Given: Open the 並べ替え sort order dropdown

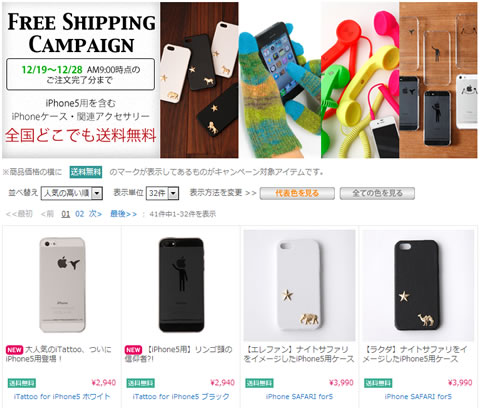Looking at the screenshot, I should (x=72, y=193).
